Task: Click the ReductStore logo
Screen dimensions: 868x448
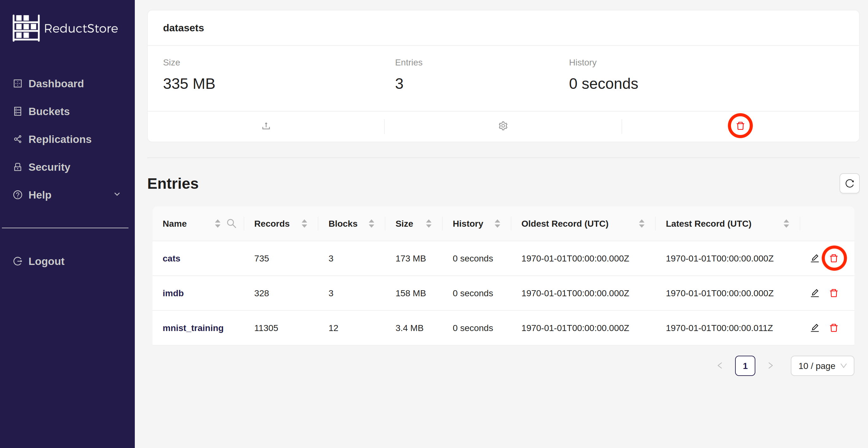Action: (65, 28)
